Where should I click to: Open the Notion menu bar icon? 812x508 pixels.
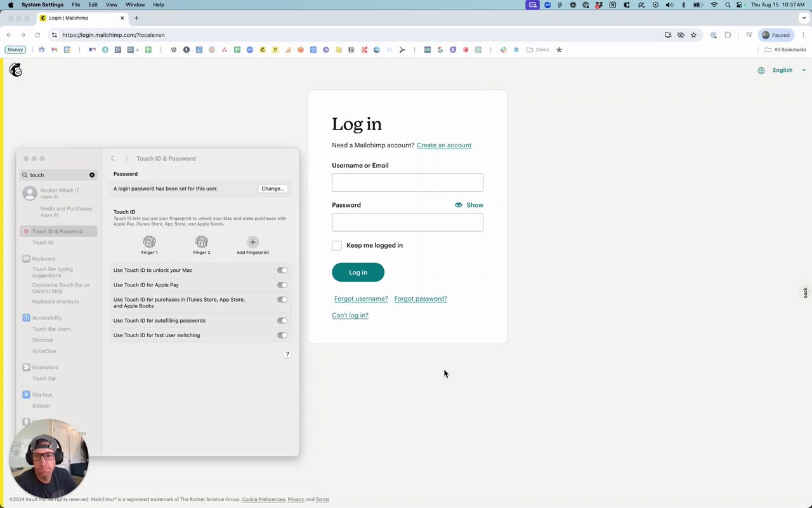point(612,4)
